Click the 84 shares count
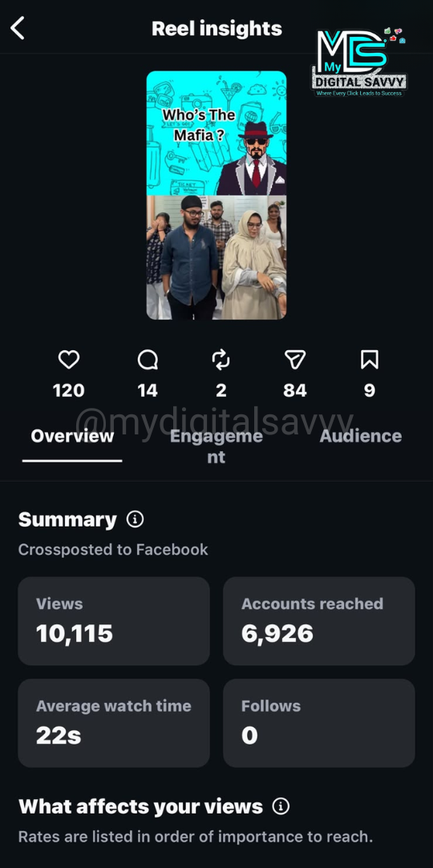The width and height of the screenshot is (433, 868). pos(294,391)
